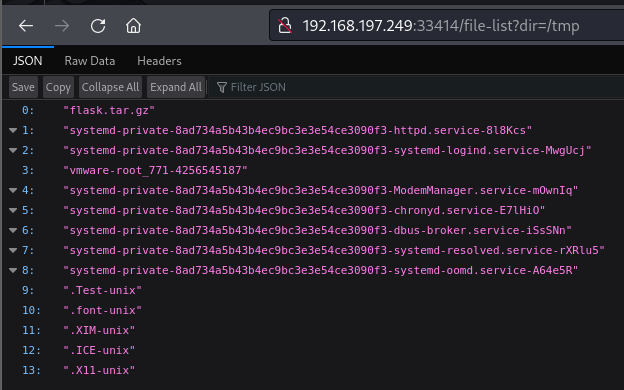The image size is (624, 390).
Task: Switch to the Raw Data tab
Action: pos(90,61)
